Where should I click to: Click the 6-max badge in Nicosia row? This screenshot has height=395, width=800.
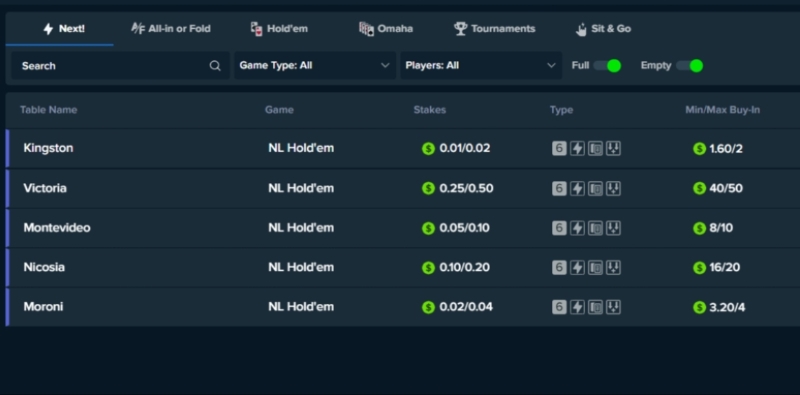point(559,267)
